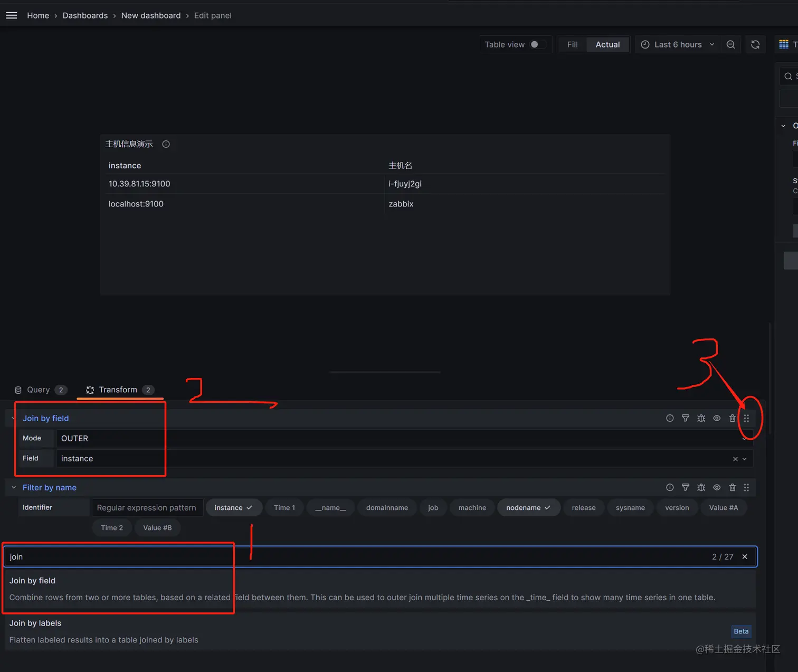
Task: Click the drag handle of Join by field
Action: point(746,418)
